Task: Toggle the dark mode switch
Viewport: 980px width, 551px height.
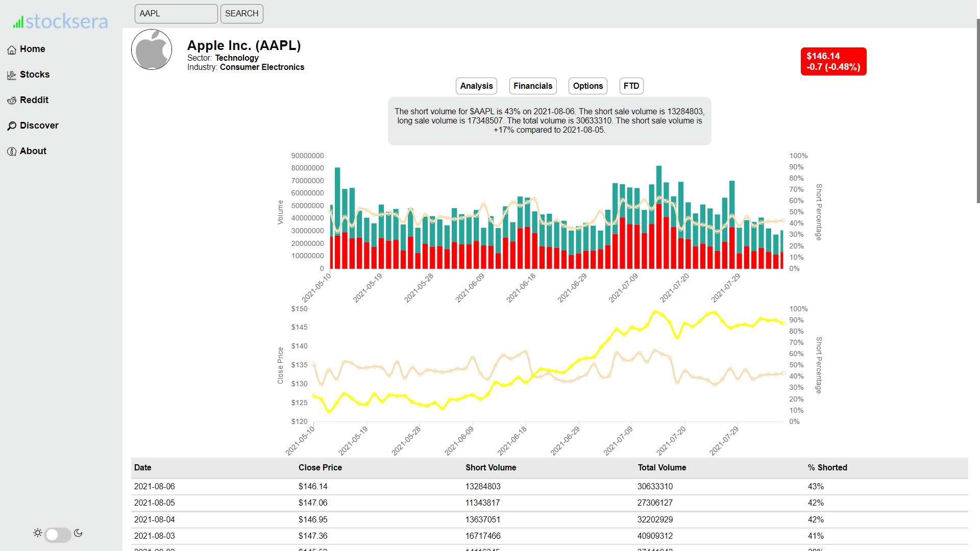Action: (x=58, y=534)
